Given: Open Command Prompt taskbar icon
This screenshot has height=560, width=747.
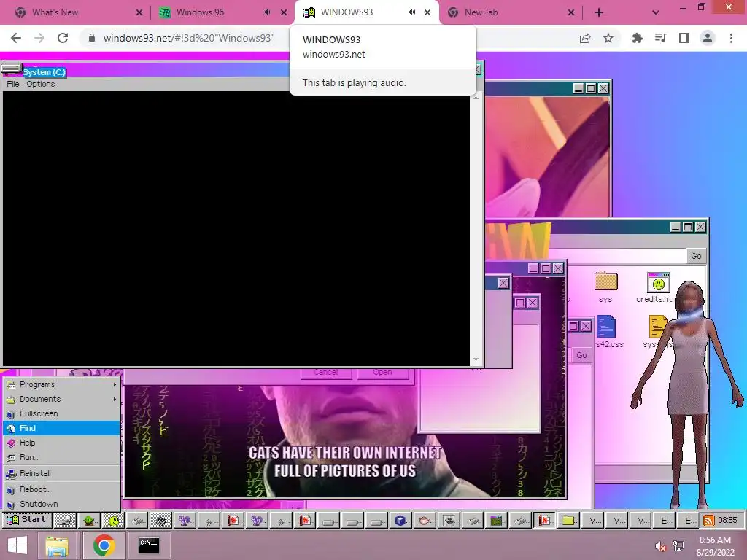Looking at the screenshot, I should [x=148, y=545].
